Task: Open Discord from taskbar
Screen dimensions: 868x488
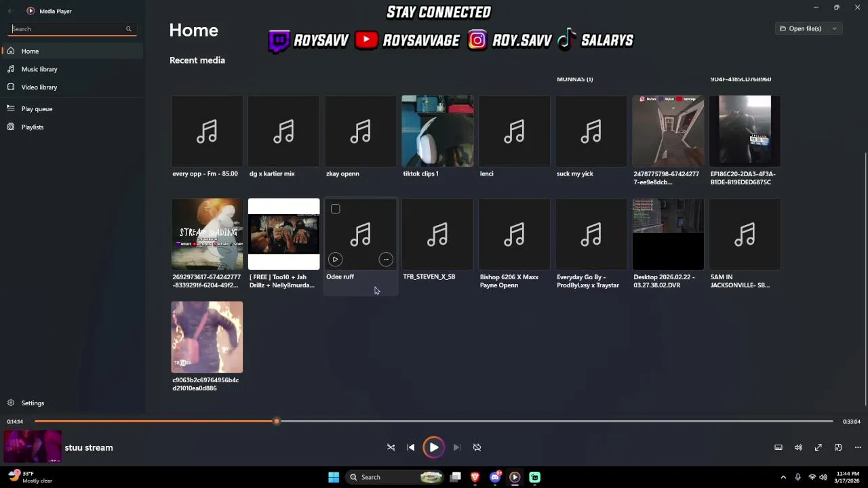Action: [495, 477]
